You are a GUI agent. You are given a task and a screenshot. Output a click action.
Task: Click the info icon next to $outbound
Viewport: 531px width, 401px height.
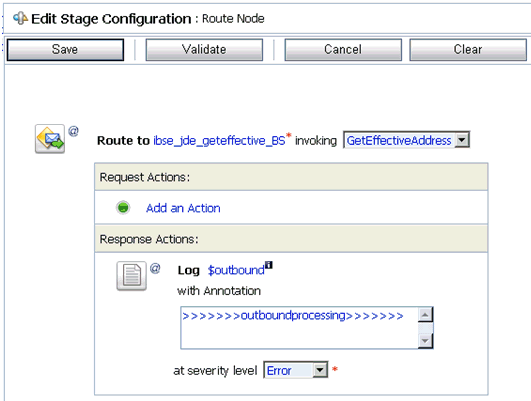click(269, 265)
